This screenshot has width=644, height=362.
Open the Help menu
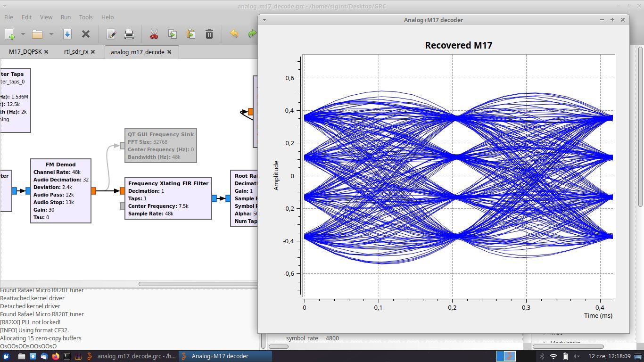point(107,17)
